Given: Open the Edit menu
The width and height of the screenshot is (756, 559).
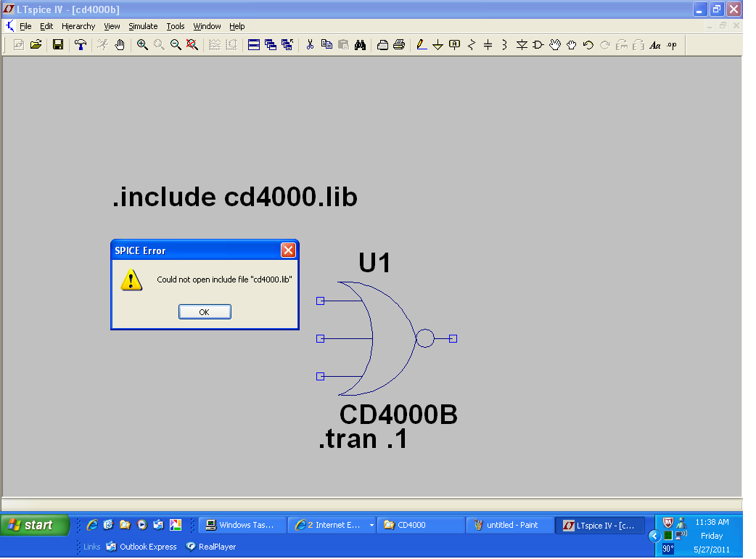Looking at the screenshot, I should click(46, 26).
